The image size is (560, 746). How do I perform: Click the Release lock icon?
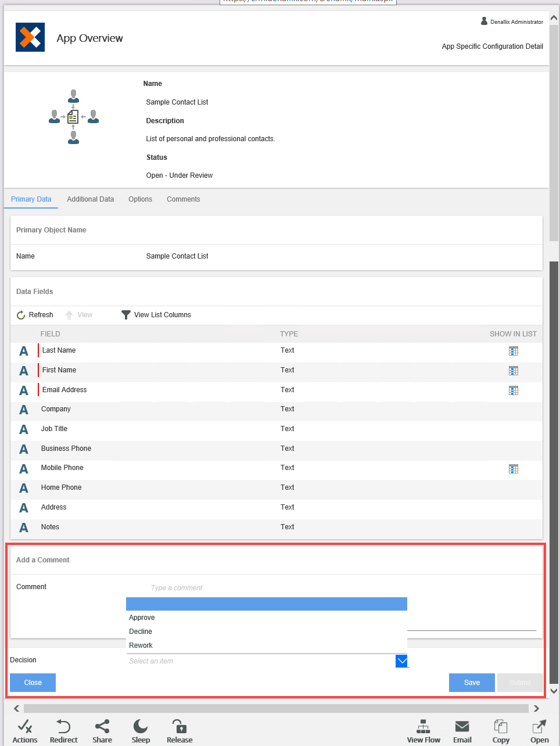[180, 727]
